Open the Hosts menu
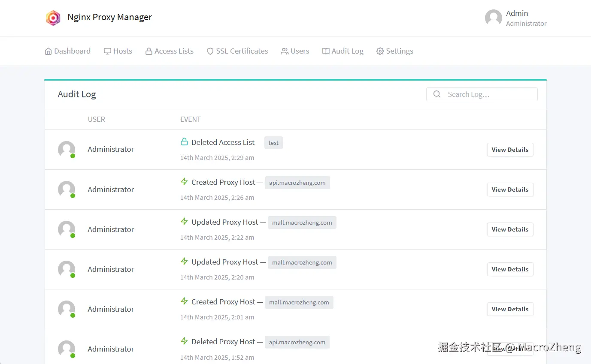The height and width of the screenshot is (364, 591). click(x=118, y=51)
